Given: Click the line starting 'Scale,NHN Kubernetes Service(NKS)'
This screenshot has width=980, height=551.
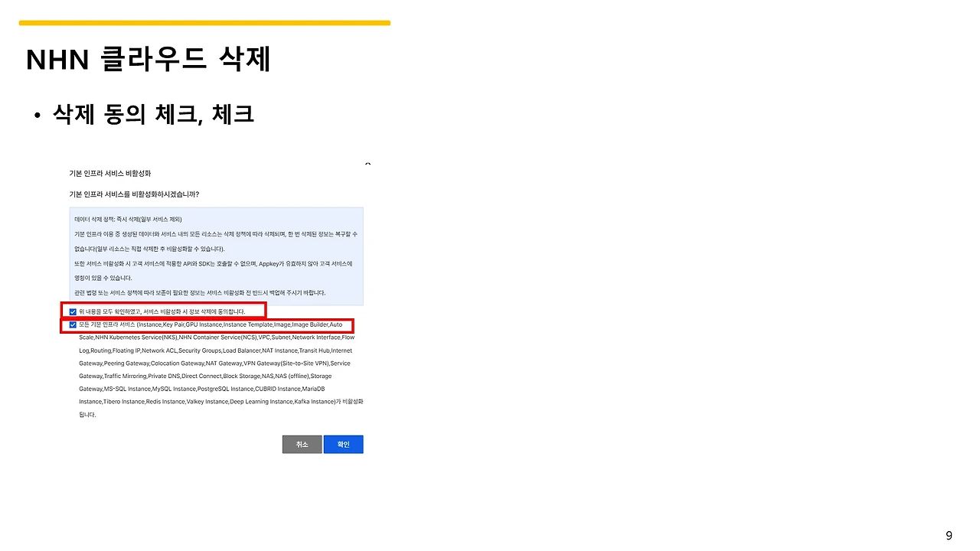Looking at the screenshot, I should 217,337.
